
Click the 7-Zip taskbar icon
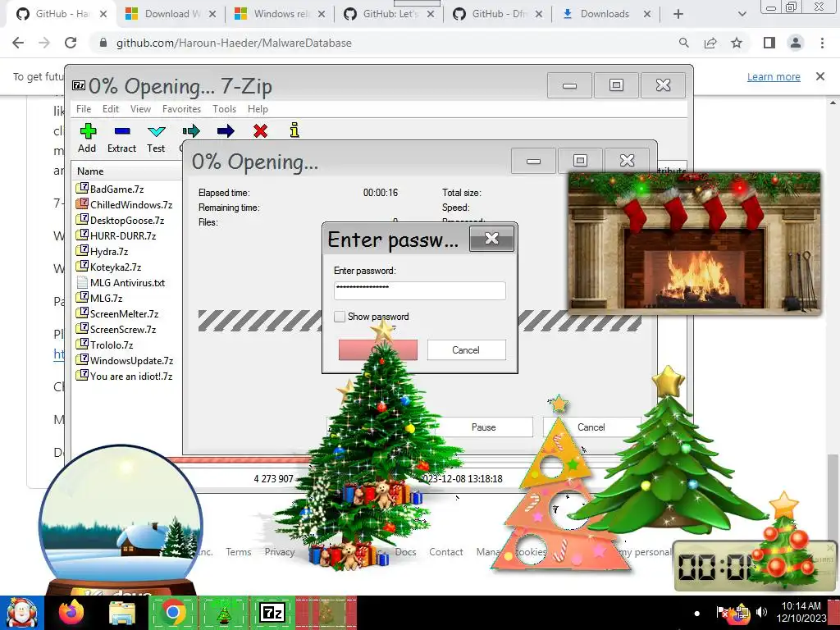coord(272,612)
